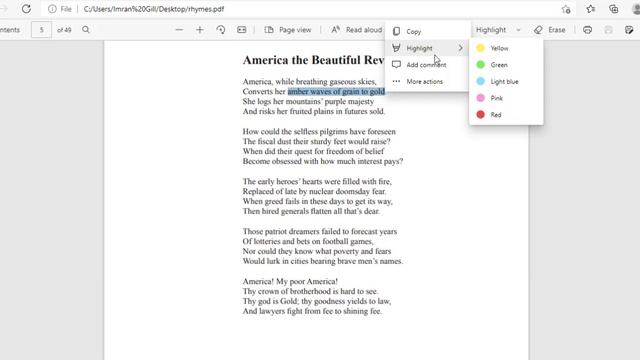Pick the Yellow highlight color
640x360 pixels.
[506, 48]
